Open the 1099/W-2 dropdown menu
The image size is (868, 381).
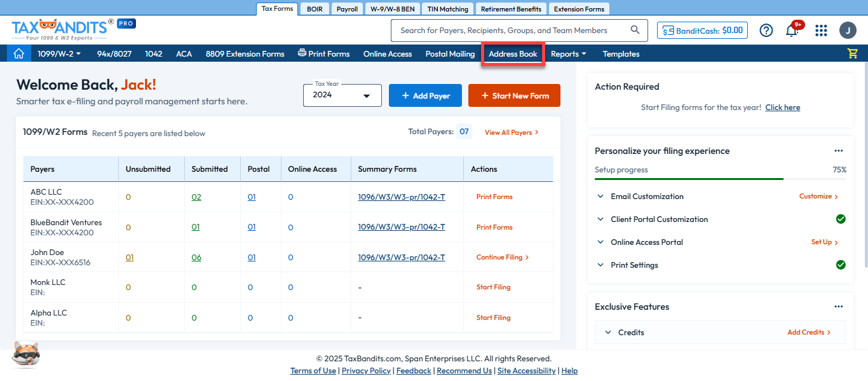click(x=60, y=53)
